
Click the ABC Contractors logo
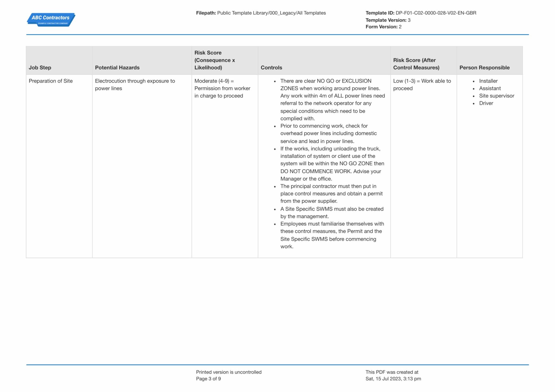pyautogui.click(x=51, y=20)
